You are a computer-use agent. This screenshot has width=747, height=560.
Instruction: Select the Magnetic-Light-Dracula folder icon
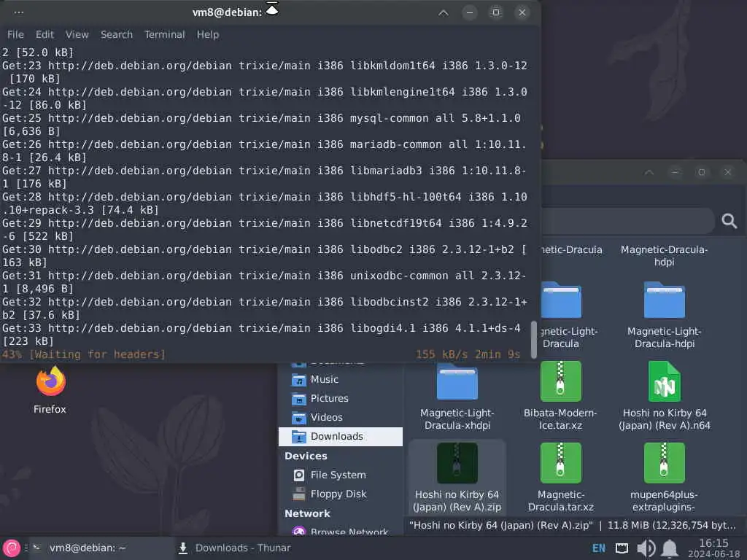[x=561, y=300]
